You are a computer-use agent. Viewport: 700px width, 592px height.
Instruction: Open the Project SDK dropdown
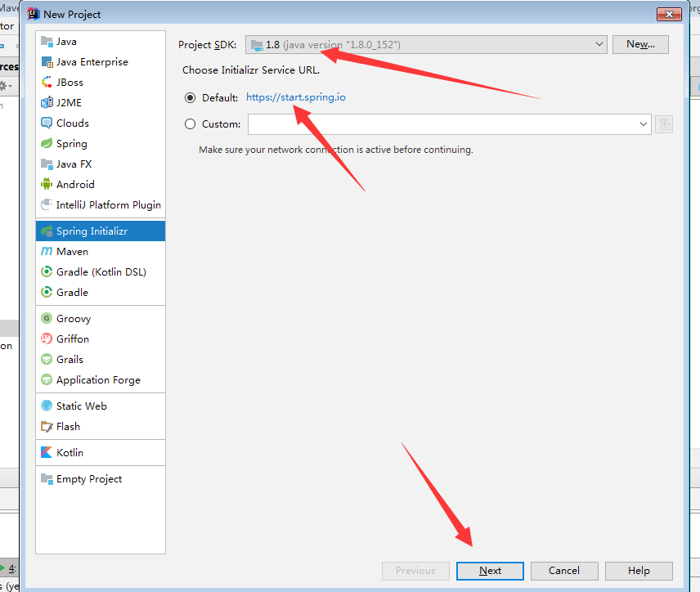click(425, 44)
